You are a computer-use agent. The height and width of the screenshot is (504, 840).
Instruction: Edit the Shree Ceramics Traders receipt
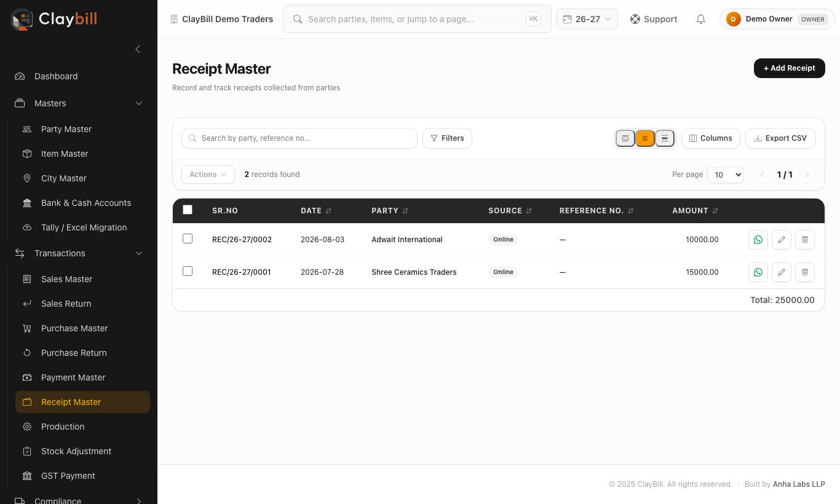tap(782, 272)
